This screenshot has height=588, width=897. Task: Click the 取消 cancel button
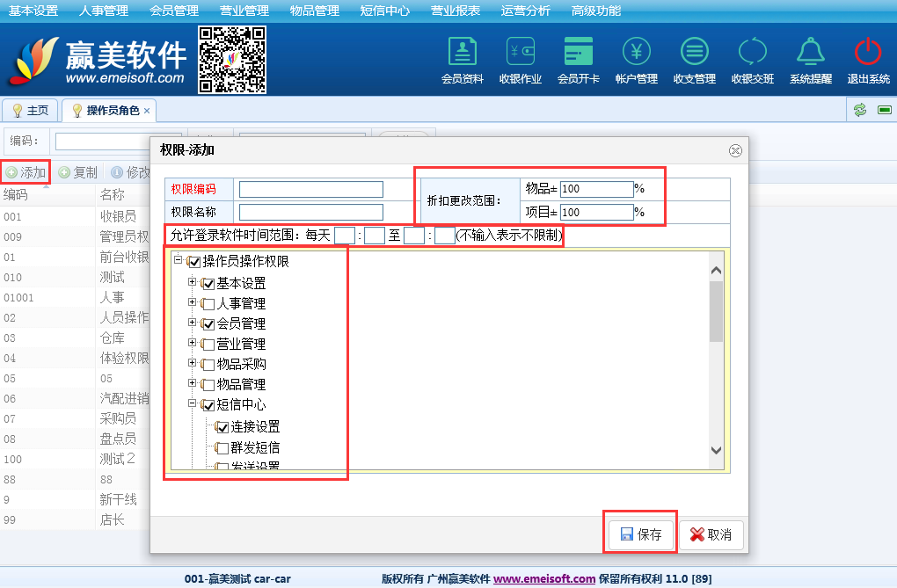coord(711,534)
